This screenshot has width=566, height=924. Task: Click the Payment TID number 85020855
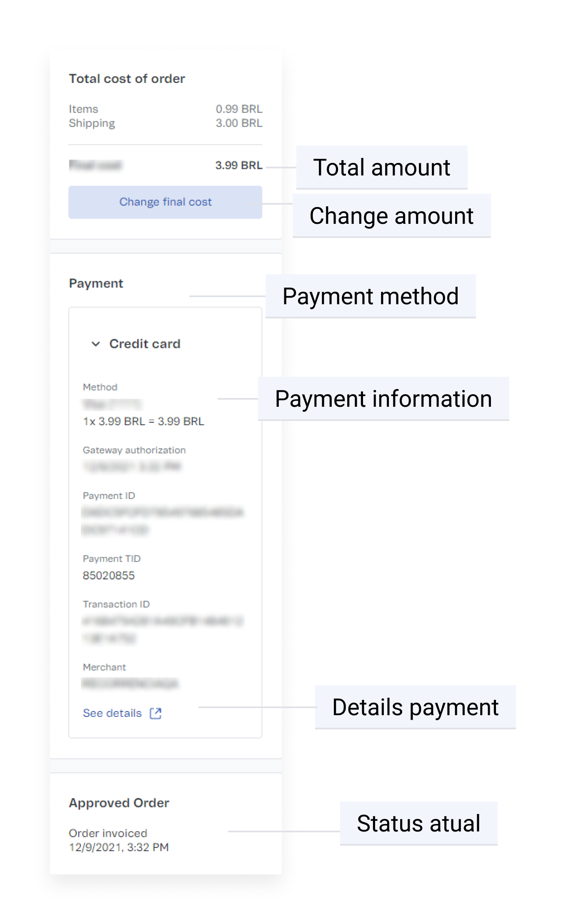coord(109,576)
